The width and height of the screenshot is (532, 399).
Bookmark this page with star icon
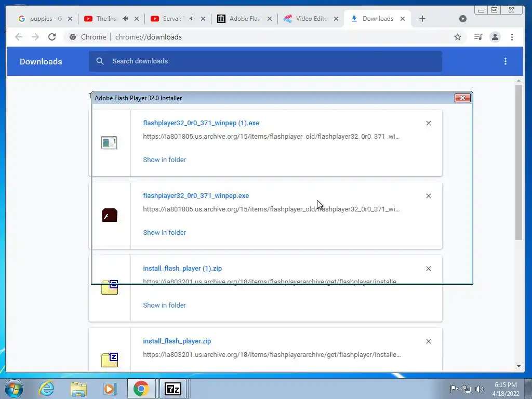(458, 37)
